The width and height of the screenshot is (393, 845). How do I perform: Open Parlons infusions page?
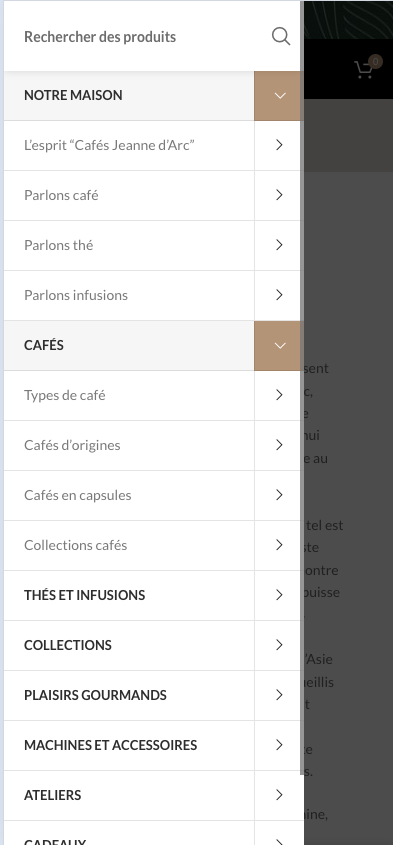76,295
